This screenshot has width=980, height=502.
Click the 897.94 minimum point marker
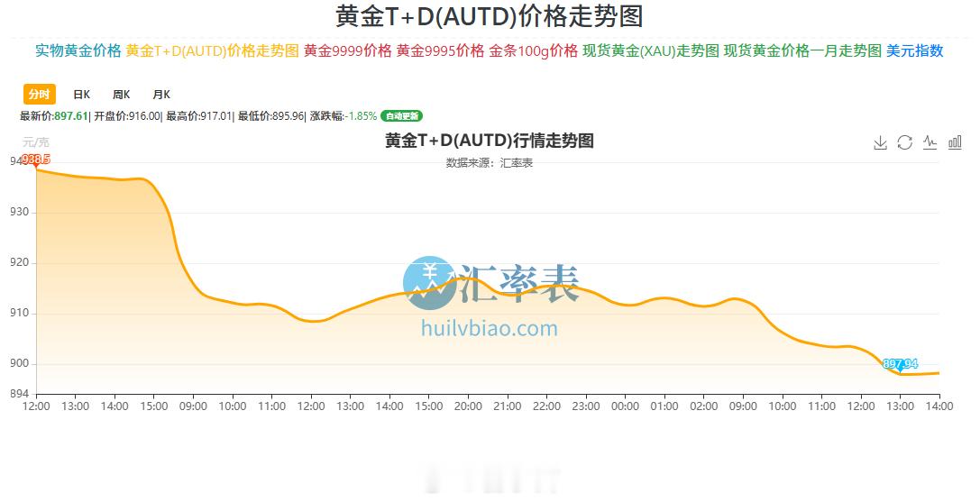coord(900,364)
